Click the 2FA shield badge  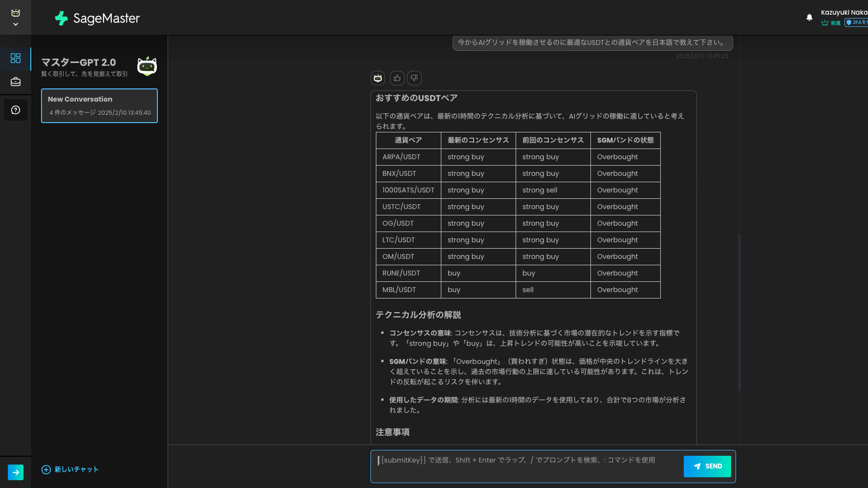pos(856,22)
